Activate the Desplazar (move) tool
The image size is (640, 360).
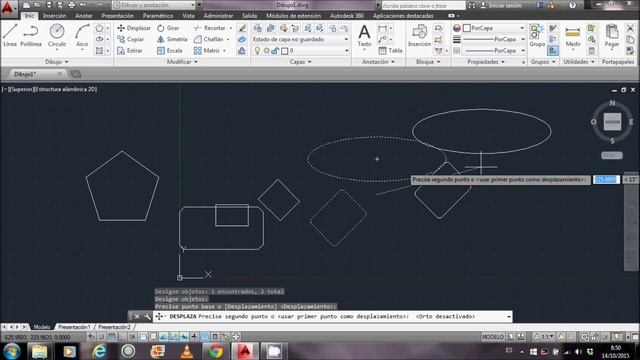tap(134, 28)
